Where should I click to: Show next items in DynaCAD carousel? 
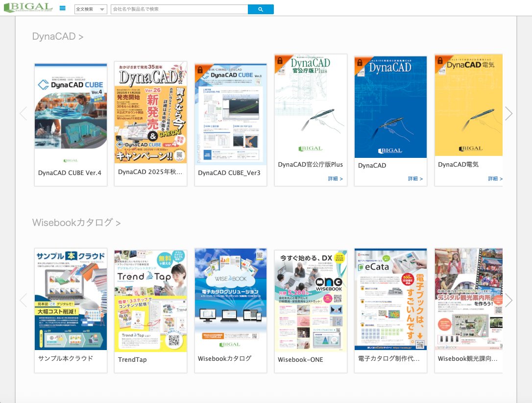(508, 113)
